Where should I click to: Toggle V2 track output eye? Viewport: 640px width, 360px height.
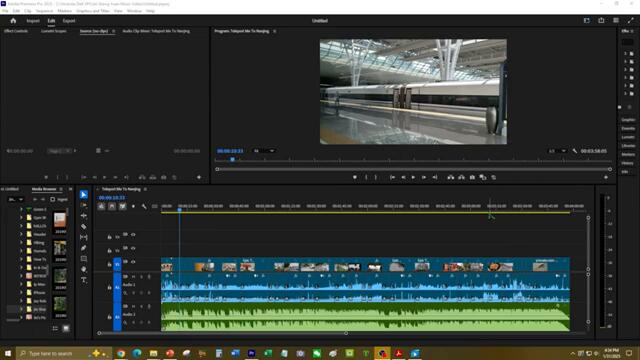tap(133, 248)
